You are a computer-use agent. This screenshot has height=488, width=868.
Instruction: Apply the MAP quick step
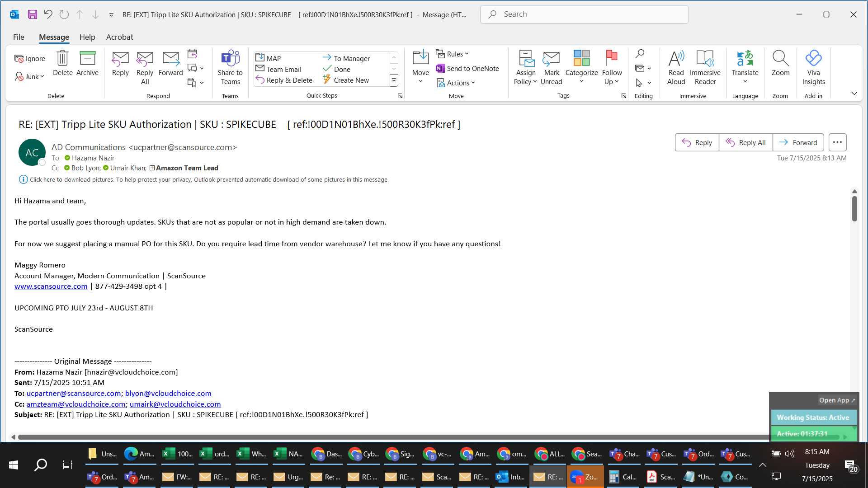coord(269,58)
